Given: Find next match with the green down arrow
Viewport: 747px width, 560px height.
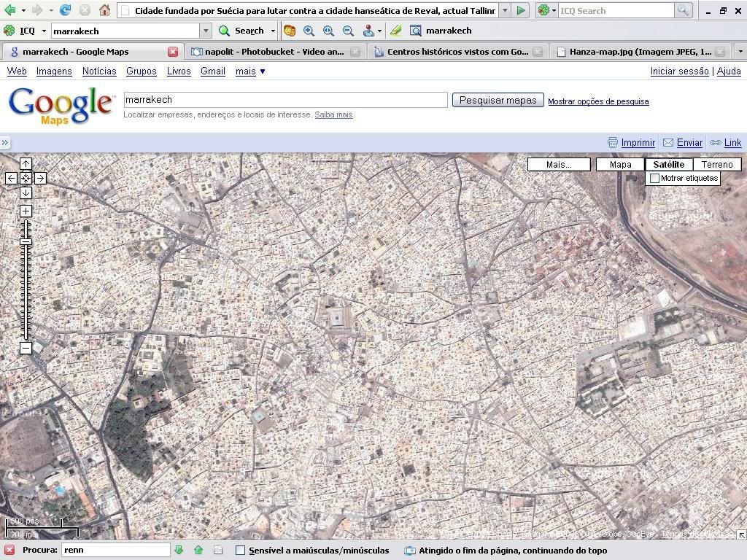Looking at the screenshot, I should tap(179, 550).
